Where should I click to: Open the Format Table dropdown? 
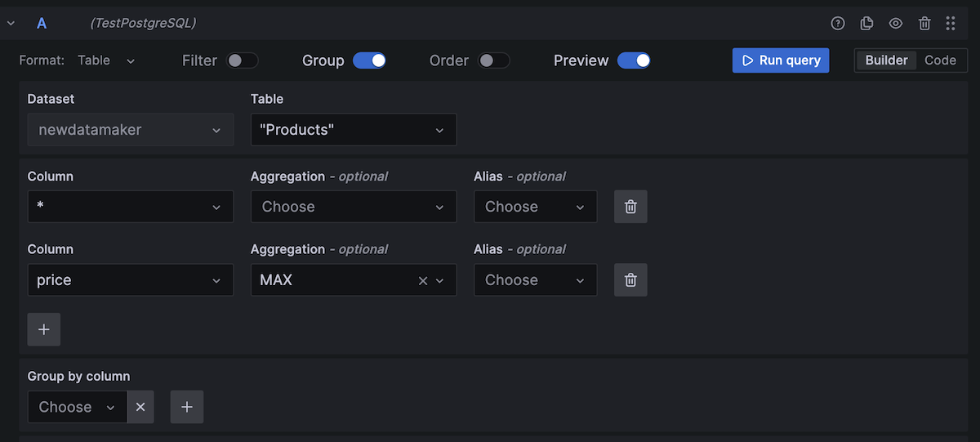coord(106,60)
